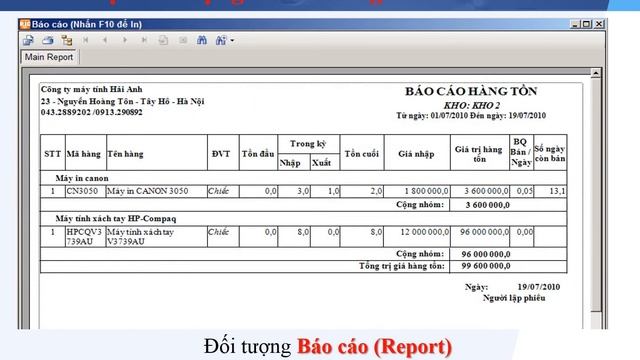The width and height of the screenshot is (640, 360).
Task: Click the Print Report toolbar icon
Action: 48,40
